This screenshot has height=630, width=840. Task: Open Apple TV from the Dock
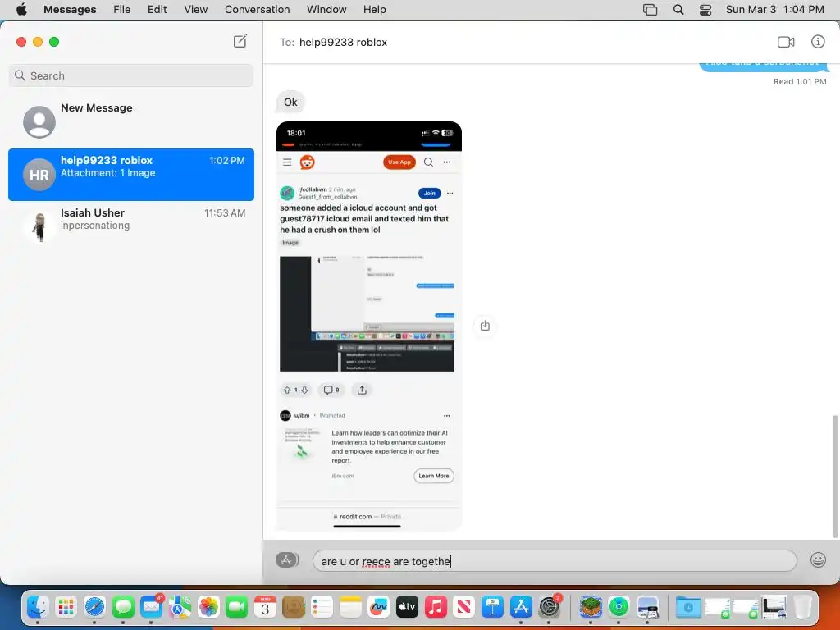407,606
